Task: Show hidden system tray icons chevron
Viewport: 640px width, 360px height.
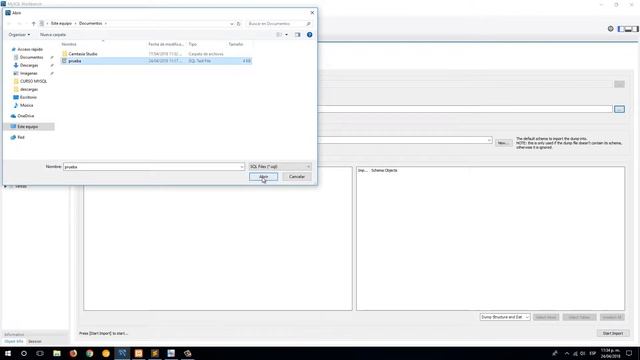Action: [x=567, y=353]
